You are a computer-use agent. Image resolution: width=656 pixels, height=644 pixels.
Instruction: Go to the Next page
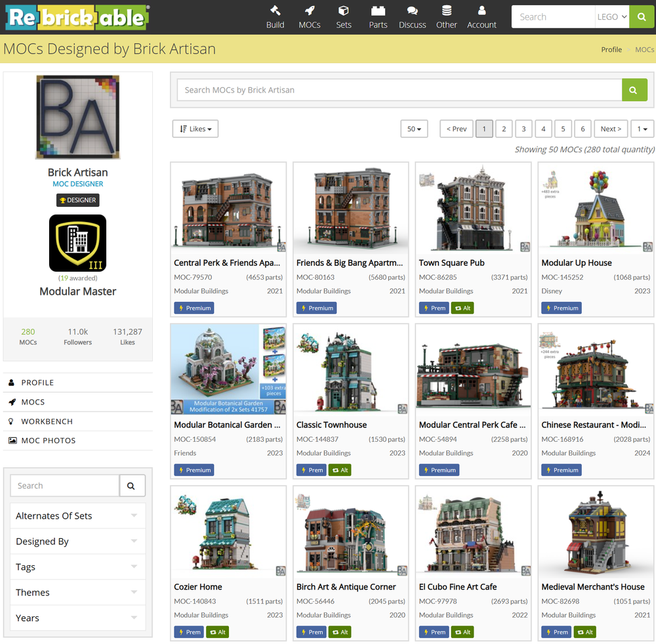(611, 129)
